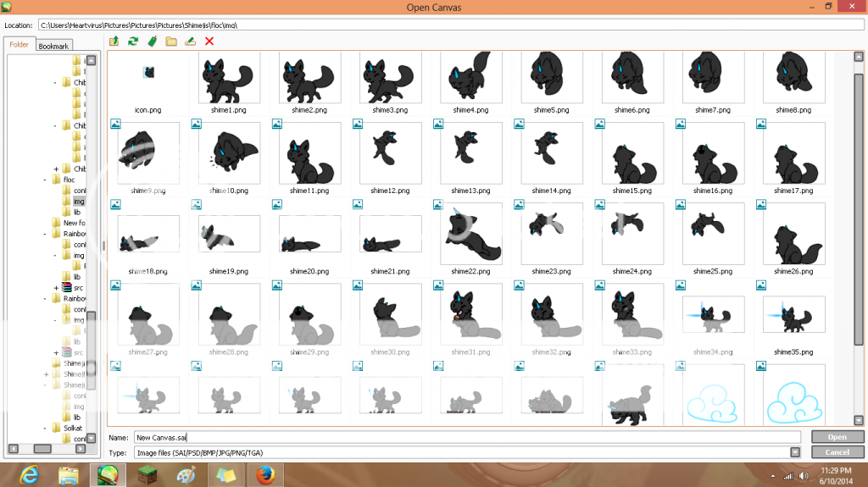The height and width of the screenshot is (487, 868).
Task: Create a new folder via toolbar icon
Action: (x=171, y=41)
